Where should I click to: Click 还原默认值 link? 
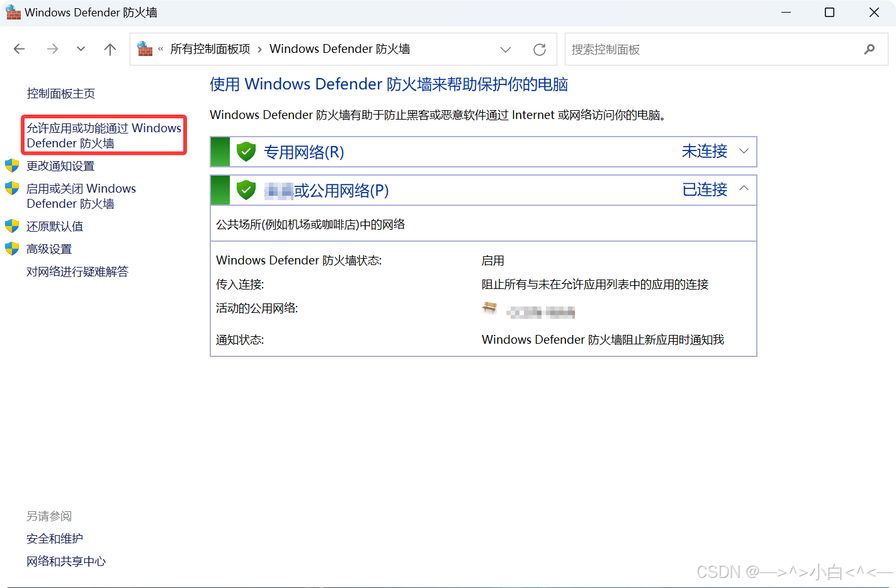55,227
